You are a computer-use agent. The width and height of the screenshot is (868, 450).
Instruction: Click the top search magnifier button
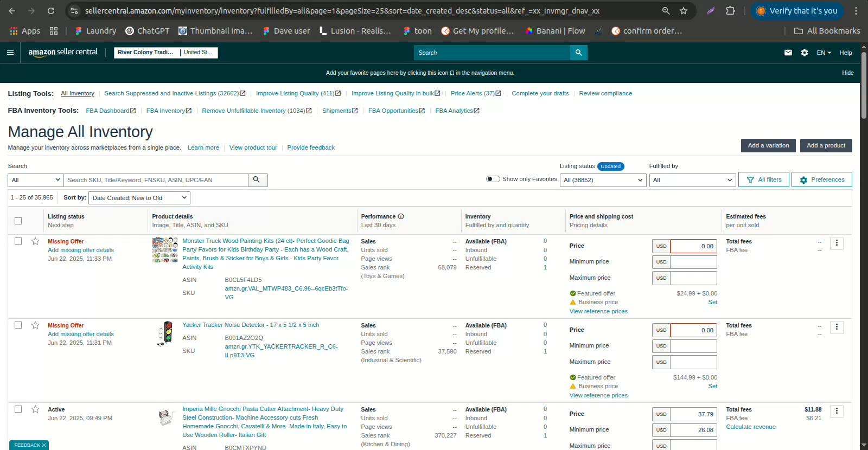[578, 53]
